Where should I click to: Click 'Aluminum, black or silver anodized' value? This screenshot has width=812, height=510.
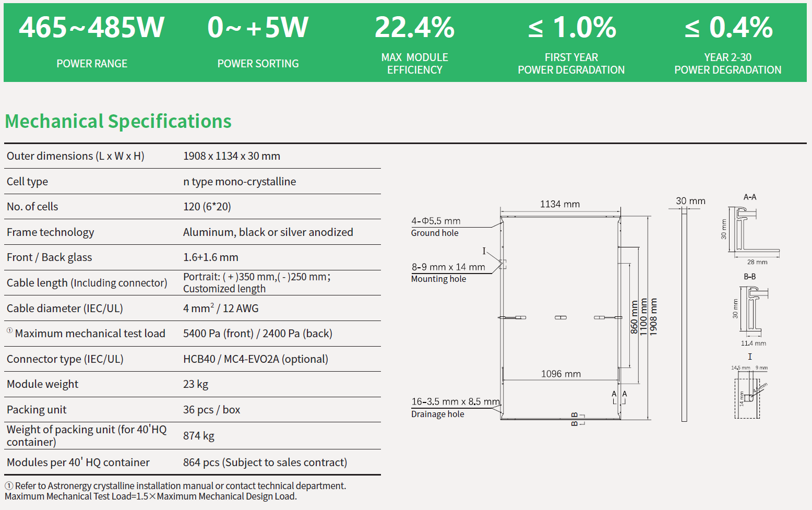coord(268,232)
